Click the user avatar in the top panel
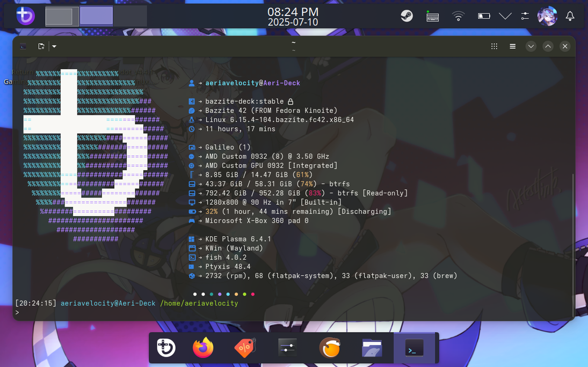 coord(547,16)
